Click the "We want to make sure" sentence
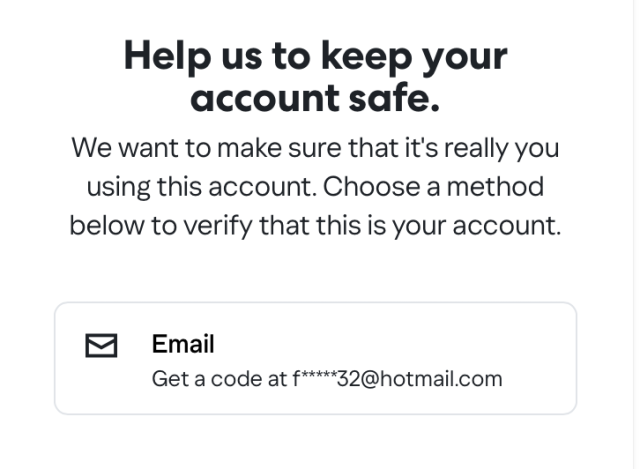Image resolution: width=640 pixels, height=469 pixels. pos(315,149)
